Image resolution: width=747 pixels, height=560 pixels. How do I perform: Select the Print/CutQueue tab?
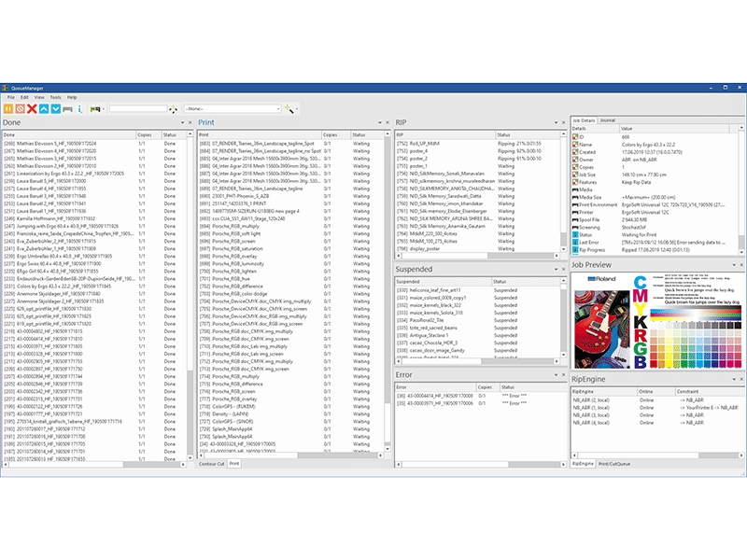(614, 463)
